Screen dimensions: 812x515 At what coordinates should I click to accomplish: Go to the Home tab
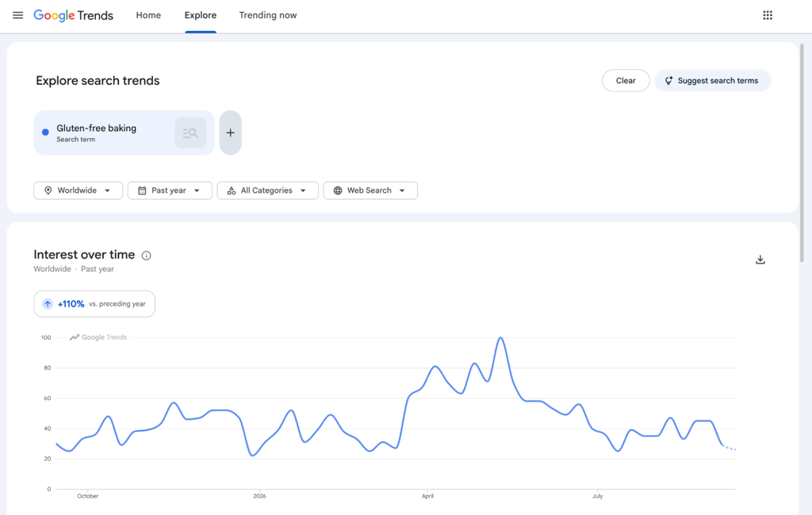pyautogui.click(x=148, y=16)
